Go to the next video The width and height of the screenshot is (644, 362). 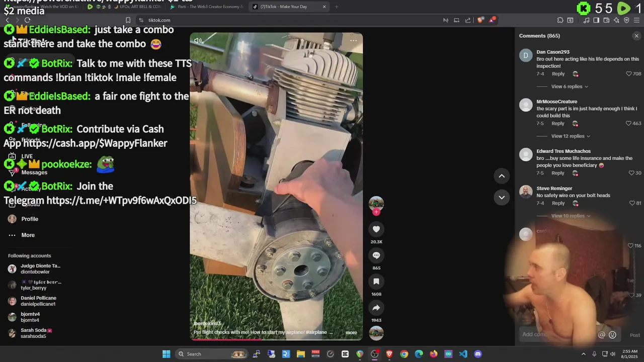[x=502, y=198]
